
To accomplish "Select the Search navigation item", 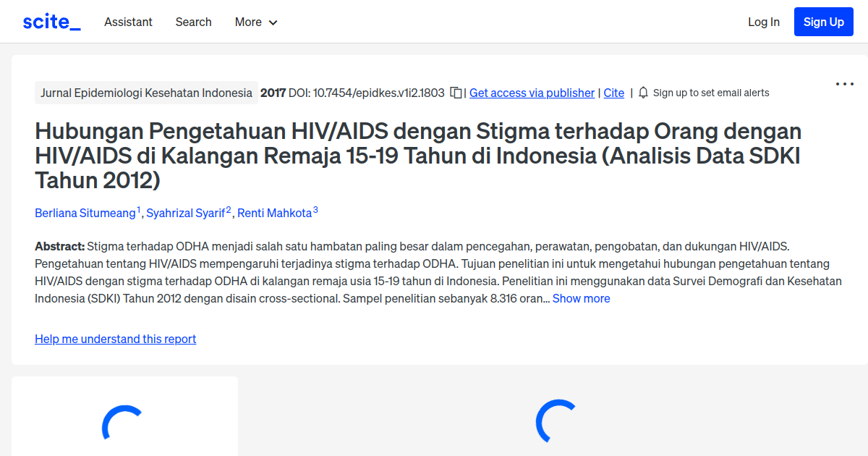I will 193,22.
